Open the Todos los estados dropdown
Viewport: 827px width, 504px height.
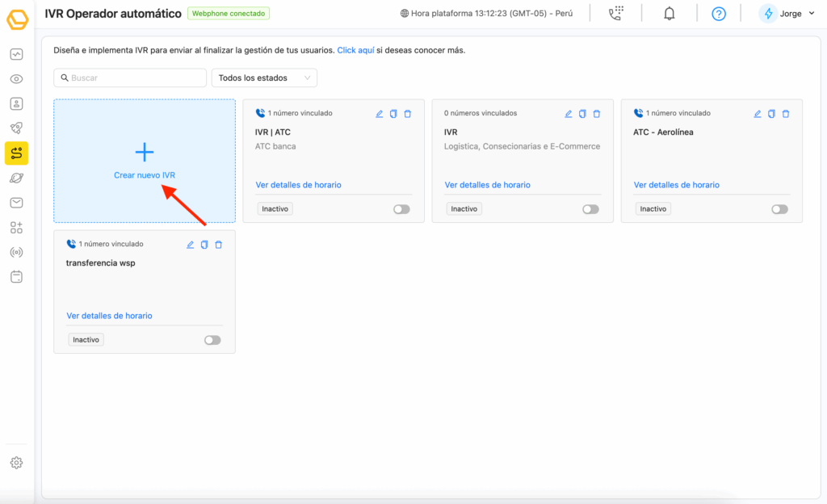coord(264,78)
